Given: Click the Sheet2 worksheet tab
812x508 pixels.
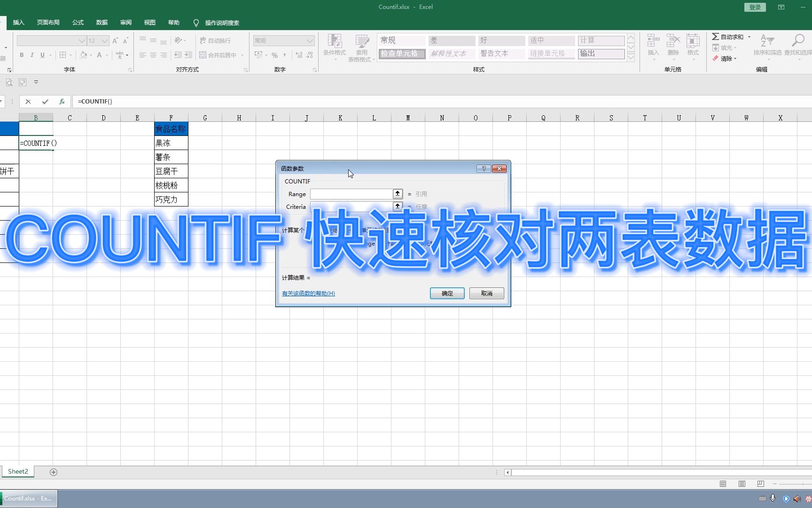Looking at the screenshot, I should [x=18, y=471].
